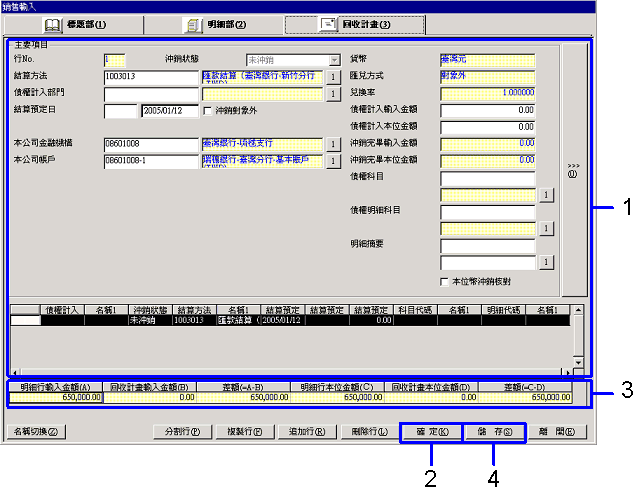The image size is (634, 494).
Task: Click the grid's horizontal scrollbar right arrow
Action: [567, 373]
